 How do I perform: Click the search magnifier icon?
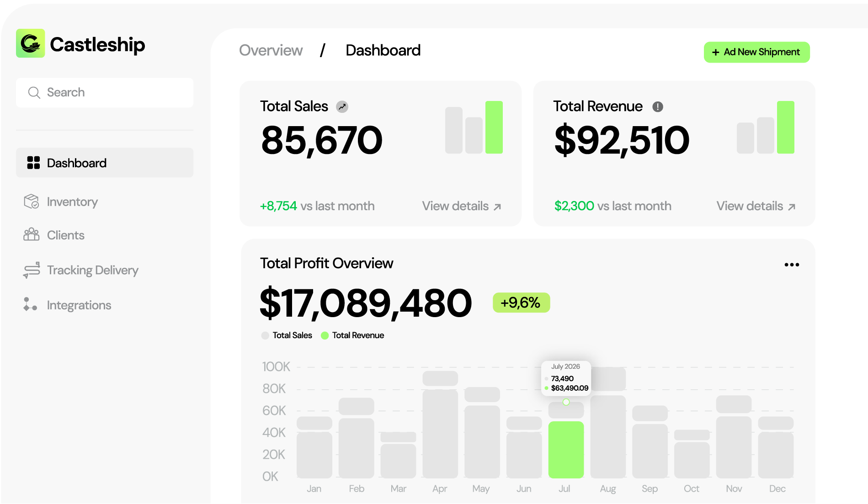tap(34, 93)
